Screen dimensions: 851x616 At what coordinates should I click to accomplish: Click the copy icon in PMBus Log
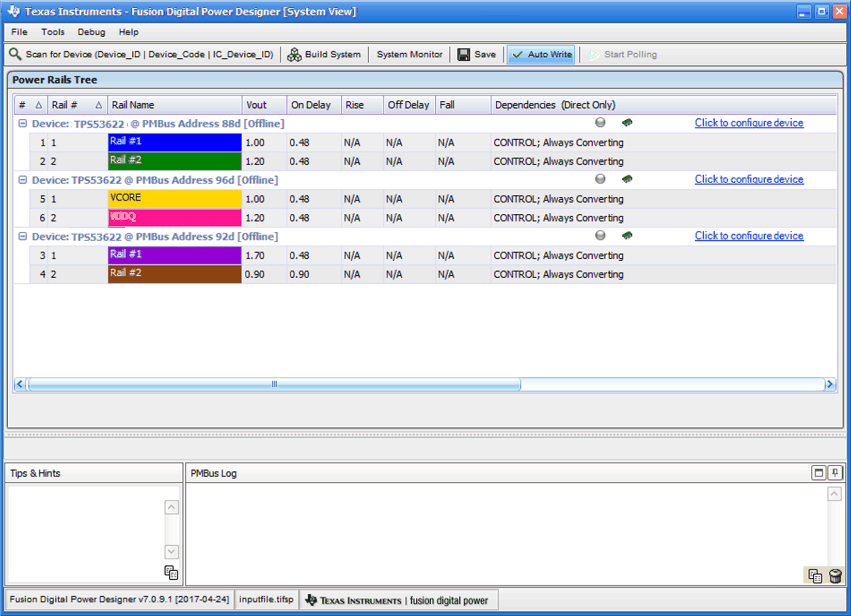(x=815, y=576)
